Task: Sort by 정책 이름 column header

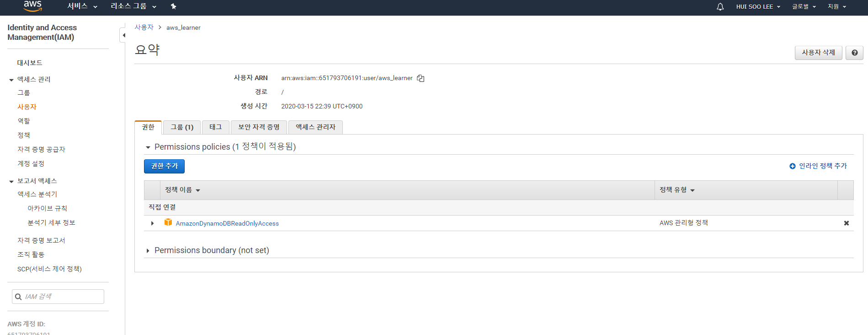Action: pos(182,190)
